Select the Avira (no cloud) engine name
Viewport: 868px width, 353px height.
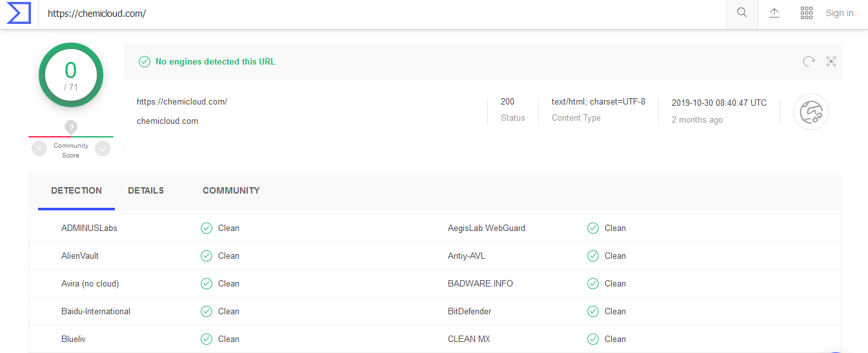point(90,283)
